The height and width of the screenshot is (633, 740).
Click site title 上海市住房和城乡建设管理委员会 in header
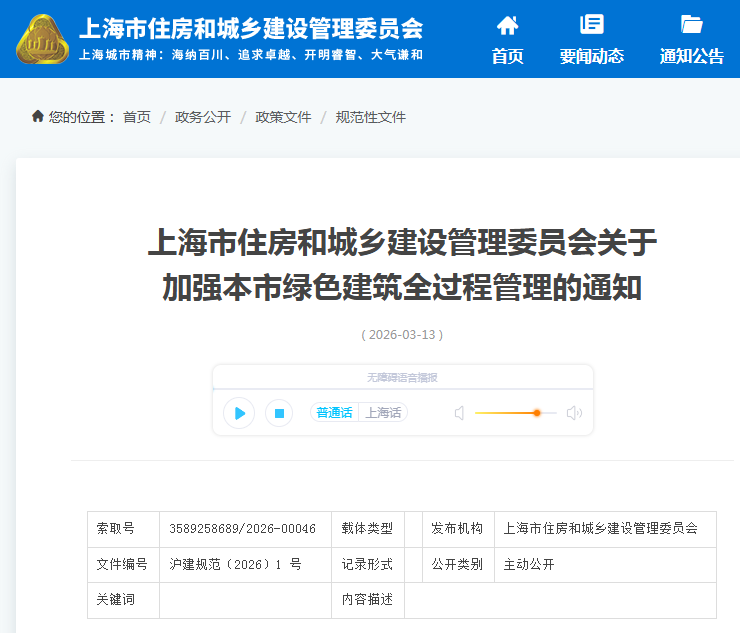[x=251, y=28]
